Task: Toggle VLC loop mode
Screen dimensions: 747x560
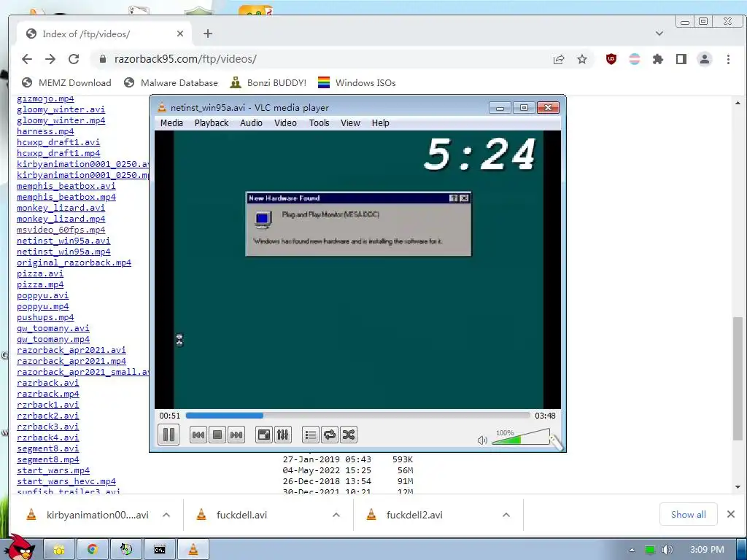Action: coord(330,435)
